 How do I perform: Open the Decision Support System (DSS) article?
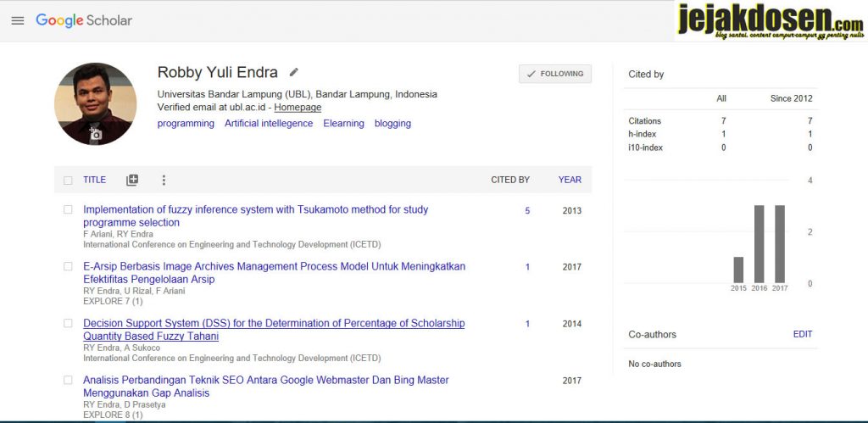pyautogui.click(x=274, y=330)
